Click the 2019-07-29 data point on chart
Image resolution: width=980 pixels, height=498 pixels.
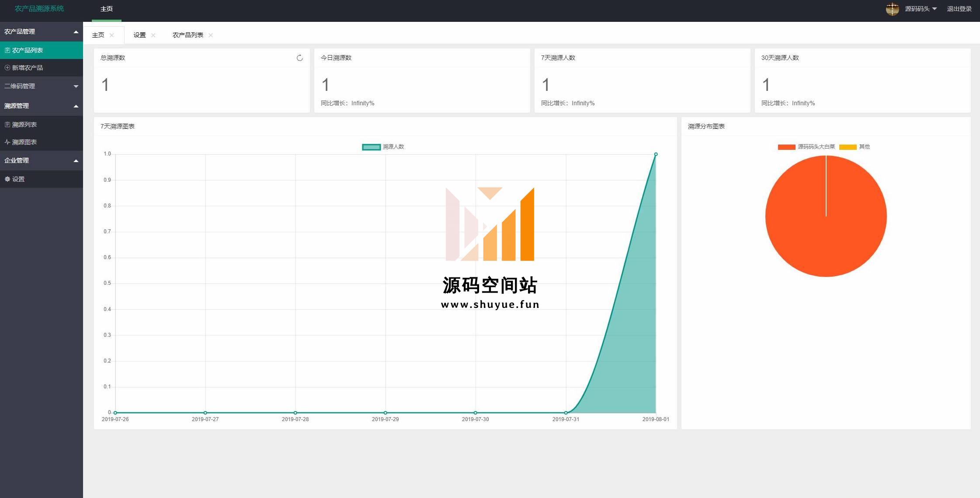point(386,413)
